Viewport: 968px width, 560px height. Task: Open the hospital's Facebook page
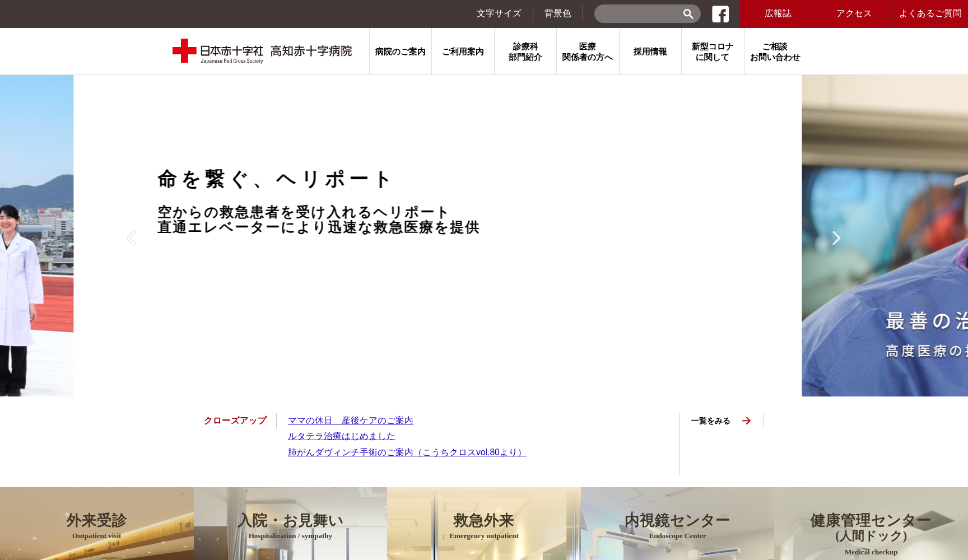click(x=720, y=13)
